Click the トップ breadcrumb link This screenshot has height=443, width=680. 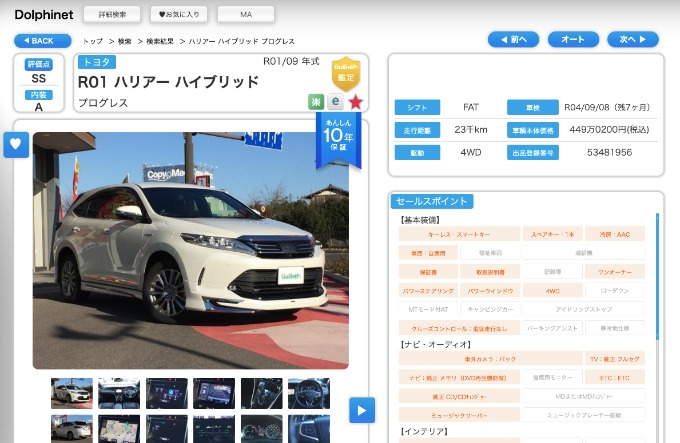(93, 41)
